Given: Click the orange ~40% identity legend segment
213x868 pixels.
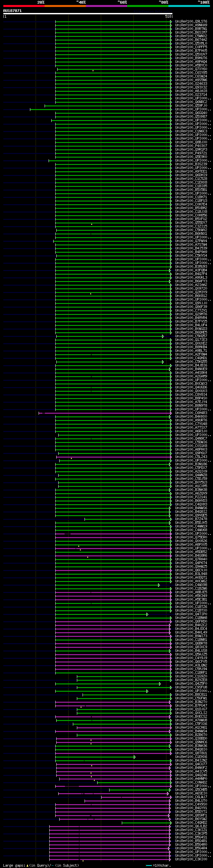Looking at the screenshot, I should (x=65, y=6).
